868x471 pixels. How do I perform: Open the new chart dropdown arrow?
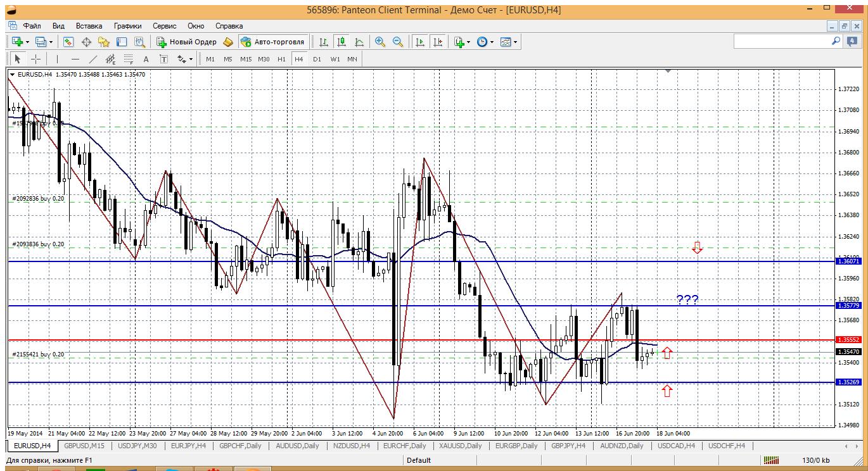[x=27, y=42]
